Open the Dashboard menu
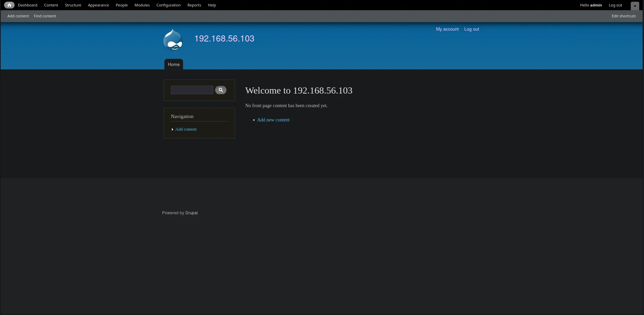This screenshot has height=315, width=644. [28, 5]
